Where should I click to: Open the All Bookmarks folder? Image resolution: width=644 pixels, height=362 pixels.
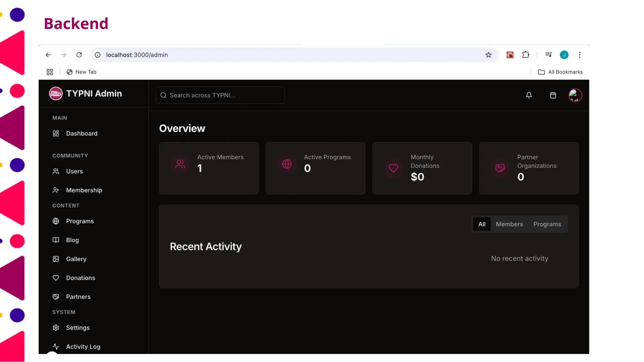click(560, 72)
